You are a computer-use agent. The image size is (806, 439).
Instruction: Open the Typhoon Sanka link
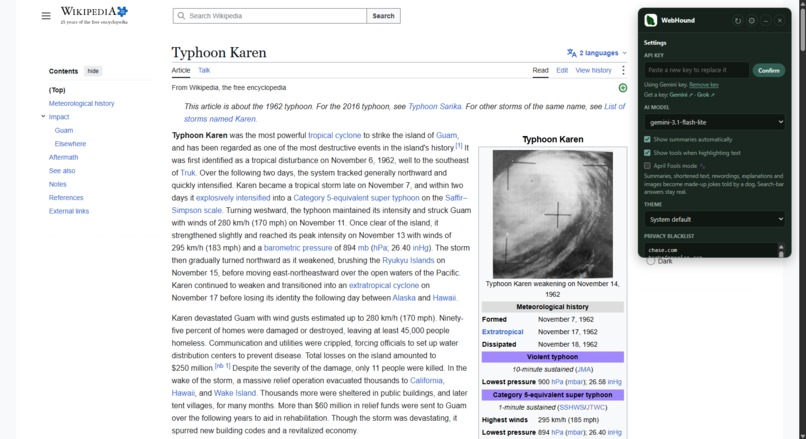pyautogui.click(x=435, y=106)
